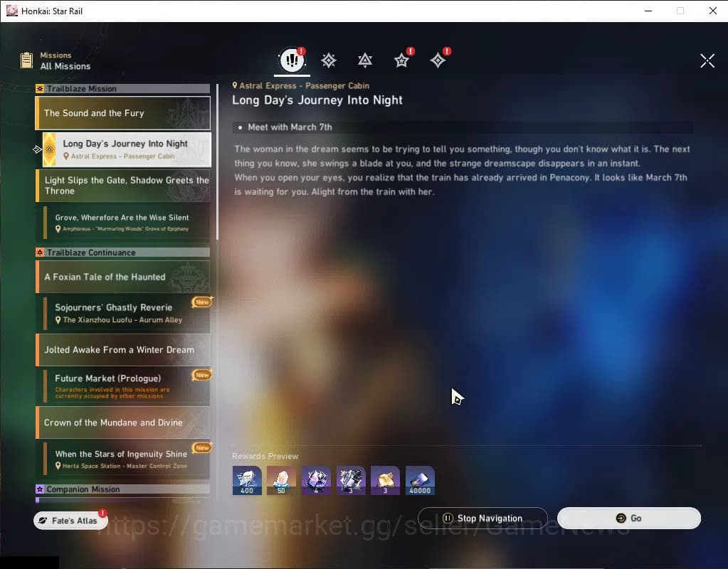Viewport: 728px width, 569px height.
Task: Click the Astral Express - Passenger Cabin location label
Action: 301,86
